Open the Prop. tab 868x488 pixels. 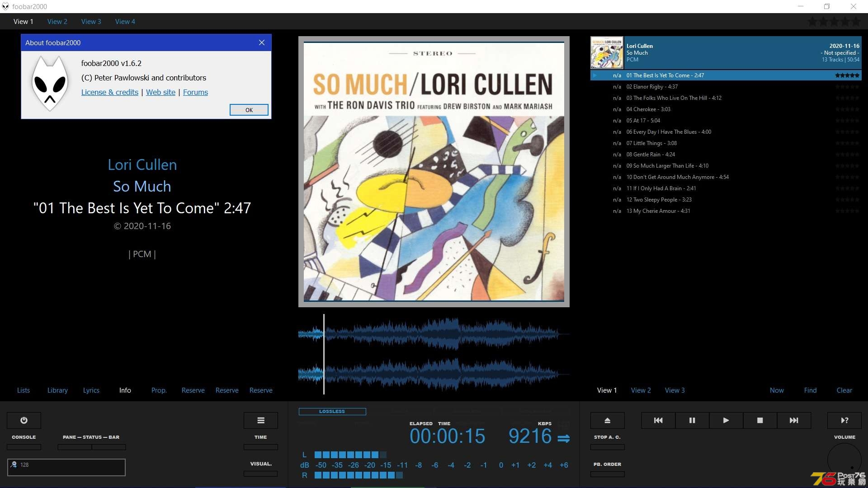click(x=159, y=390)
